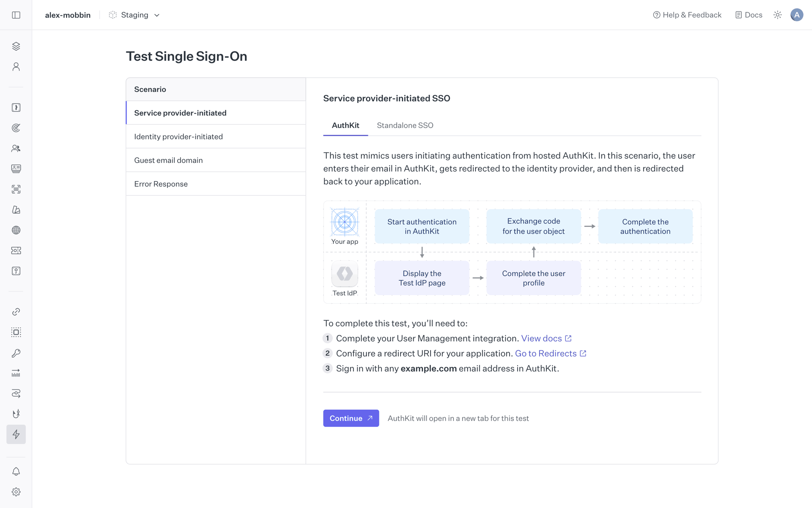Select the Service provider-initiated scenario
Screen dimensions: 812x508
click(x=216, y=113)
